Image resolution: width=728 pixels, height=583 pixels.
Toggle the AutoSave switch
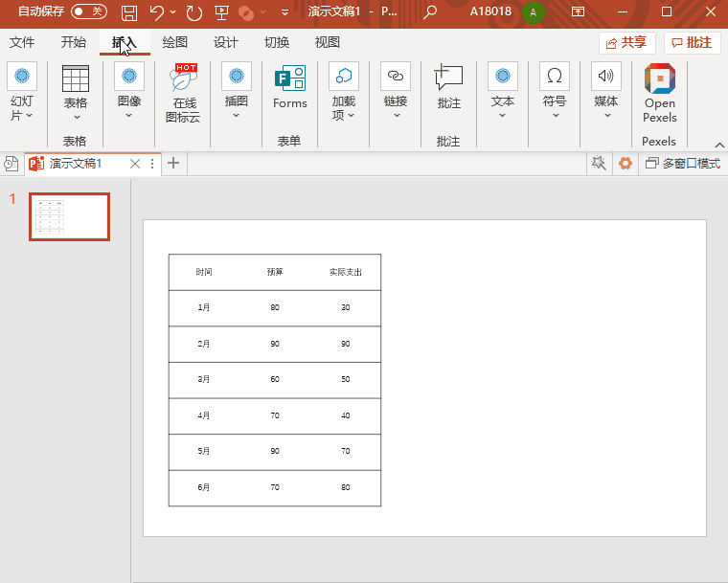coord(88,11)
